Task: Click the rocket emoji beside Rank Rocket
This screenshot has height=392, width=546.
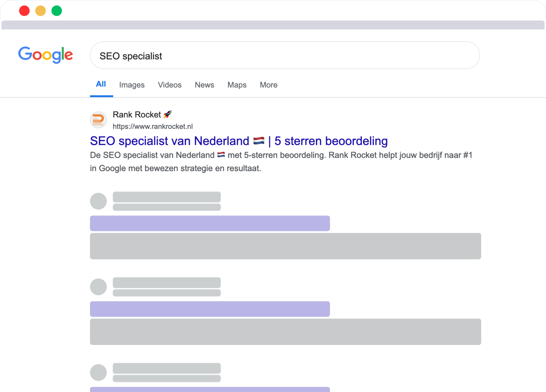Action: click(168, 114)
